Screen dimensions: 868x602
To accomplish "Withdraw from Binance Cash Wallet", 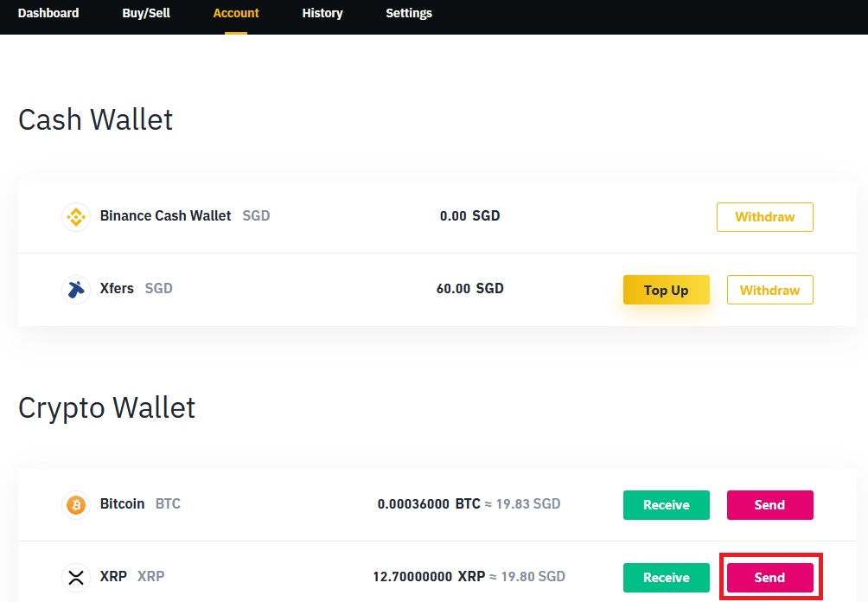I will (764, 216).
